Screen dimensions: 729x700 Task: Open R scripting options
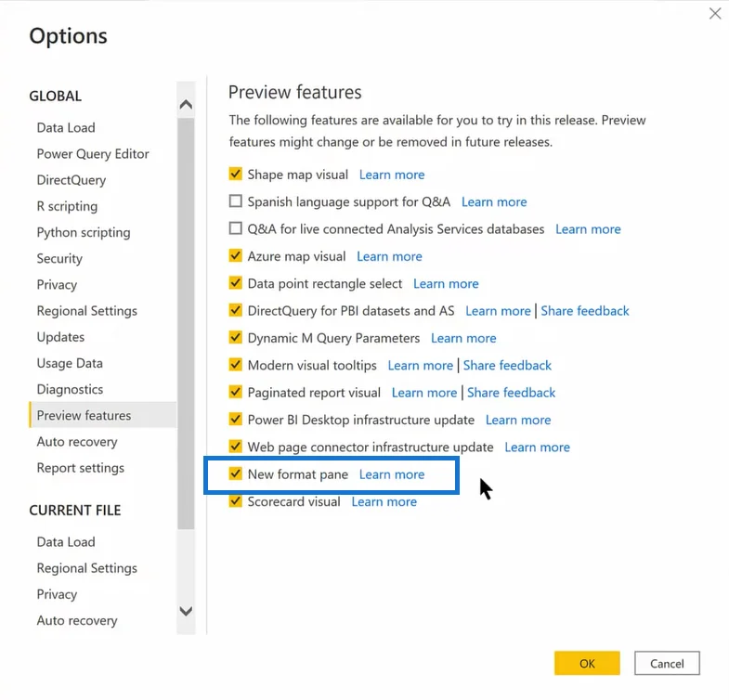click(68, 206)
